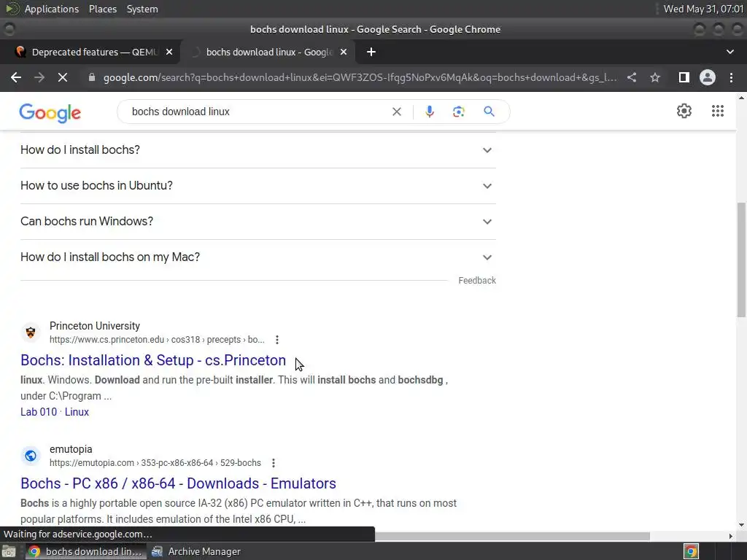Expand "Can bochs run Windows?"
The width and height of the screenshot is (747, 560).
pos(258,222)
